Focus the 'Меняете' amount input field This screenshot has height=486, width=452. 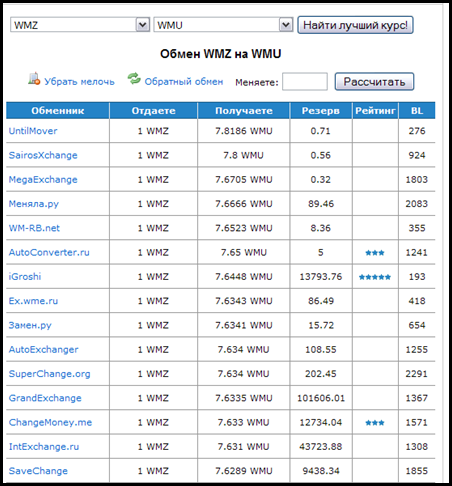[305, 82]
